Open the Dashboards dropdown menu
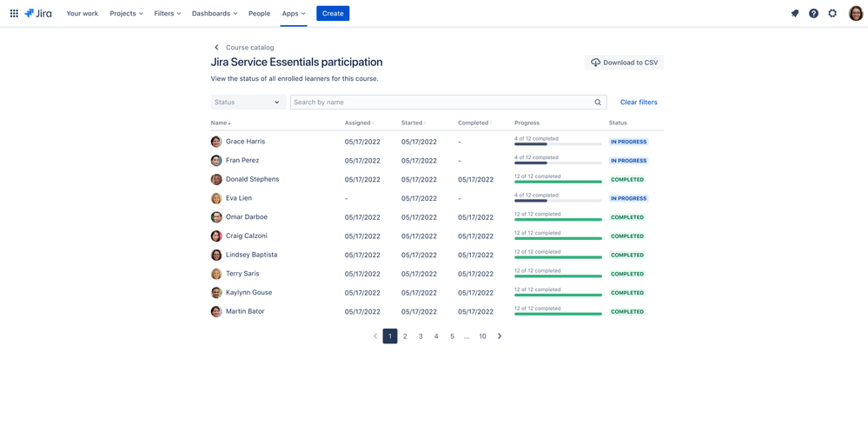This screenshot has height=425, width=868. point(215,13)
